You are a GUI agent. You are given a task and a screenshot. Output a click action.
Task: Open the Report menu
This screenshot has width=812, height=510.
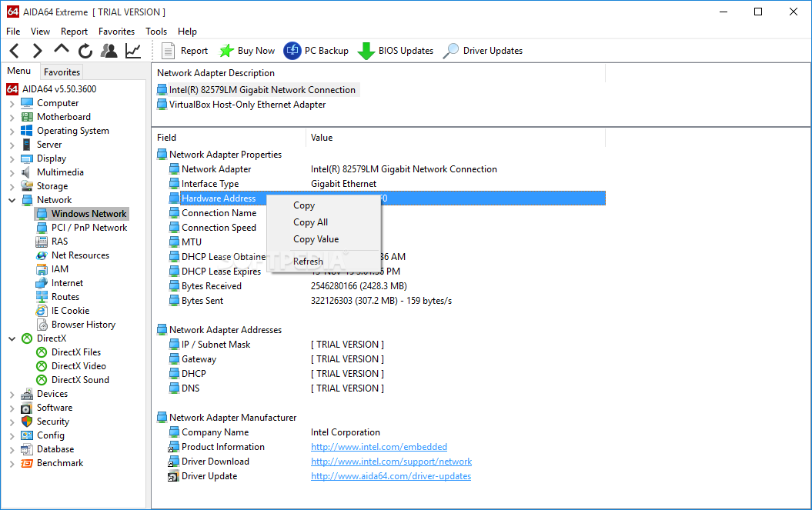click(x=74, y=32)
